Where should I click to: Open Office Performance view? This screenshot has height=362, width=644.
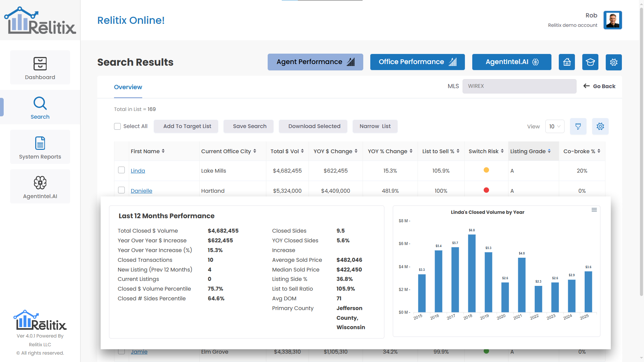point(418,62)
